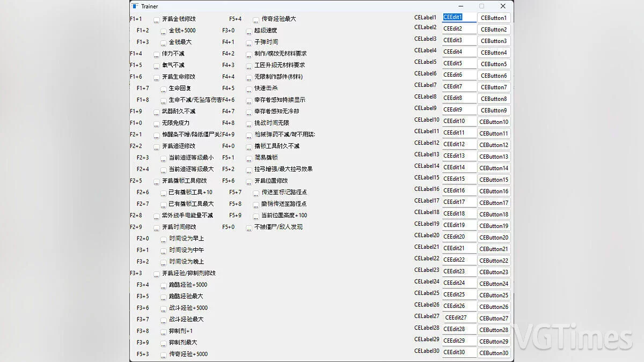
Task: Check the 无限免疫力 option
Action: tap(157, 124)
